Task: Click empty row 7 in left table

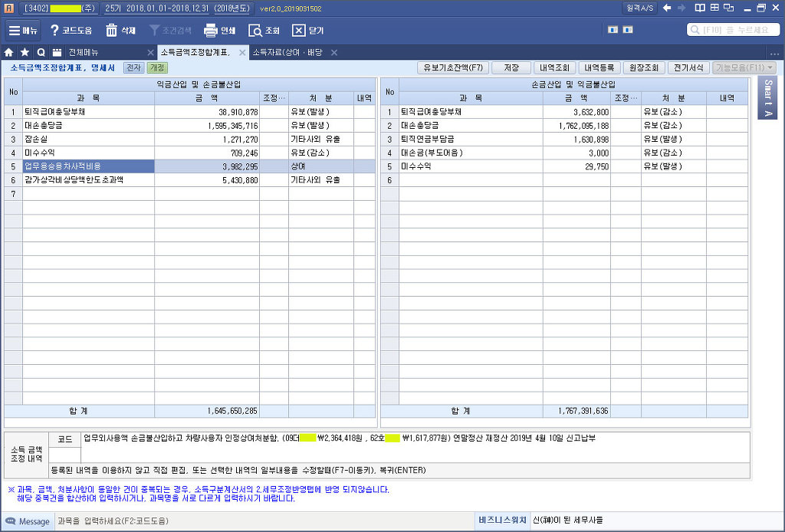Action: pyautogui.click(x=190, y=194)
